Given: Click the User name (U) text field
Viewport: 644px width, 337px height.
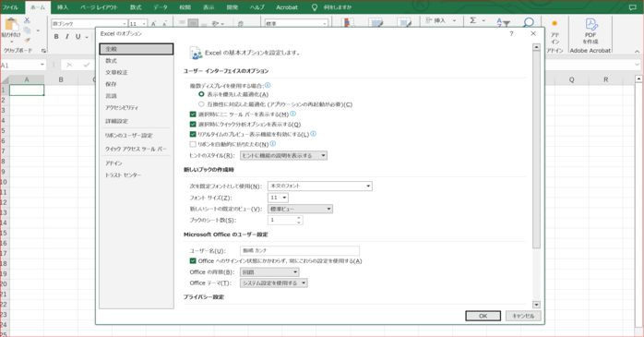Looking at the screenshot, I should coord(300,250).
